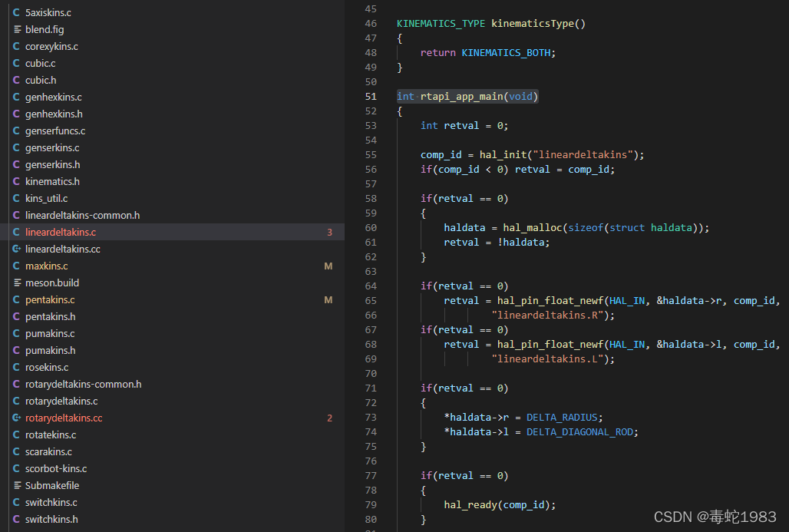Open pumakins.h header file

[51, 350]
